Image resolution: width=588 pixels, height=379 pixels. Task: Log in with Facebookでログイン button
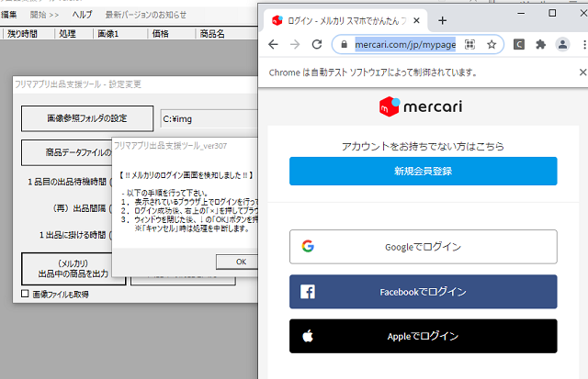[x=423, y=292]
